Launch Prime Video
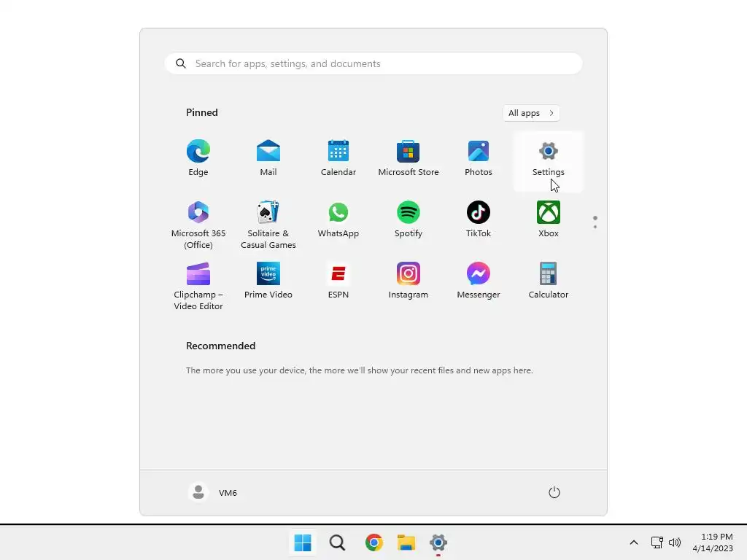Viewport: 747px width, 560px height. (x=268, y=281)
